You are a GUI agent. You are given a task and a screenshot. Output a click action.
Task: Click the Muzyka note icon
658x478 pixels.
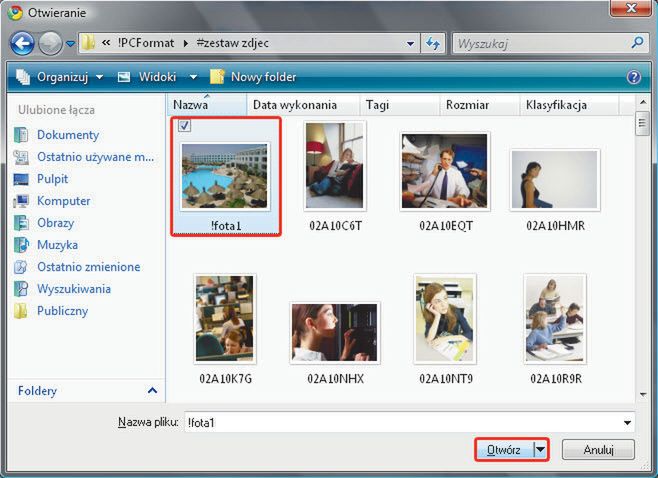[x=21, y=245]
